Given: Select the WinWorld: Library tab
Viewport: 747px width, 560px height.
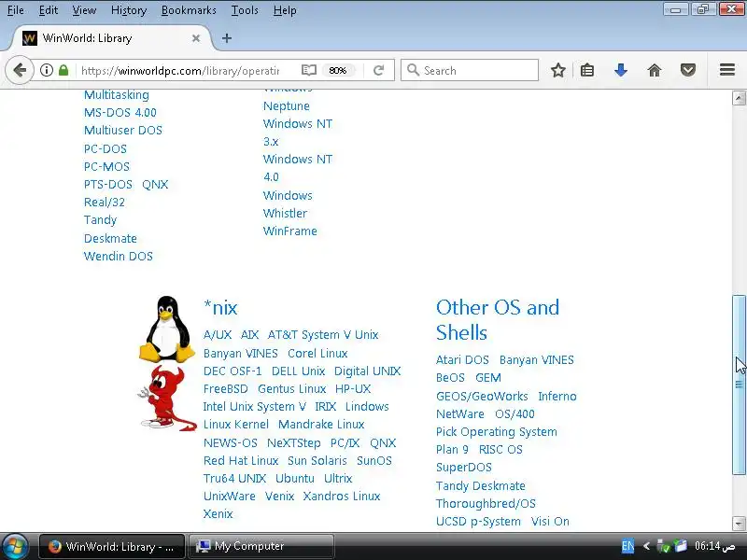Looking at the screenshot, I should (x=112, y=38).
